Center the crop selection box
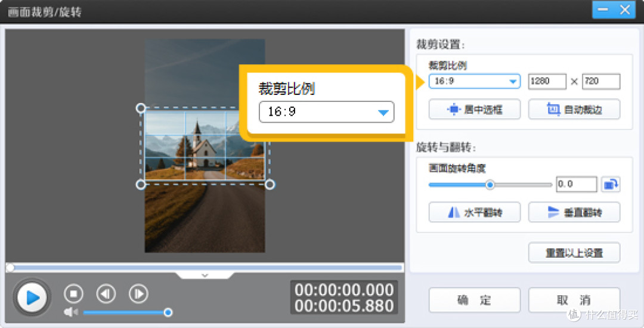 click(475, 110)
